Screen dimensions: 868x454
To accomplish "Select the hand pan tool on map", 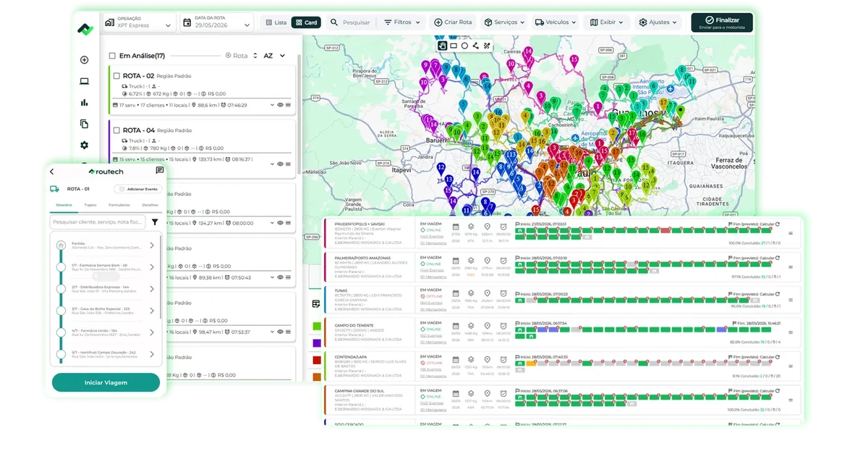I will coord(442,46).
